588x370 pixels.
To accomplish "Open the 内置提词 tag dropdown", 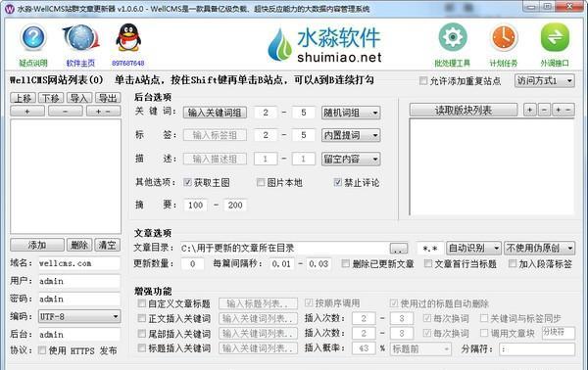I will point(351,135).
